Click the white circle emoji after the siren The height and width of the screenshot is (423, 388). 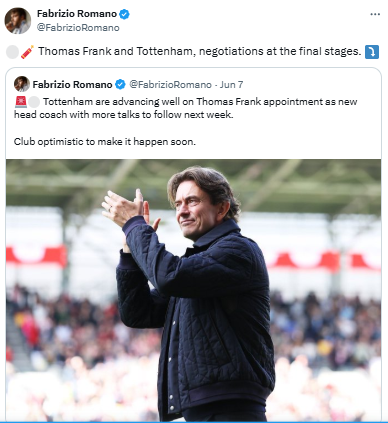click(34, 102)
